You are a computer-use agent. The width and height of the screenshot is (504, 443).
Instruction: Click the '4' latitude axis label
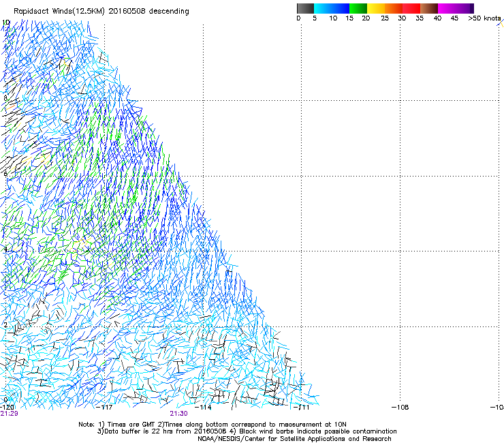pyautogui.click(x=5, y=249)
